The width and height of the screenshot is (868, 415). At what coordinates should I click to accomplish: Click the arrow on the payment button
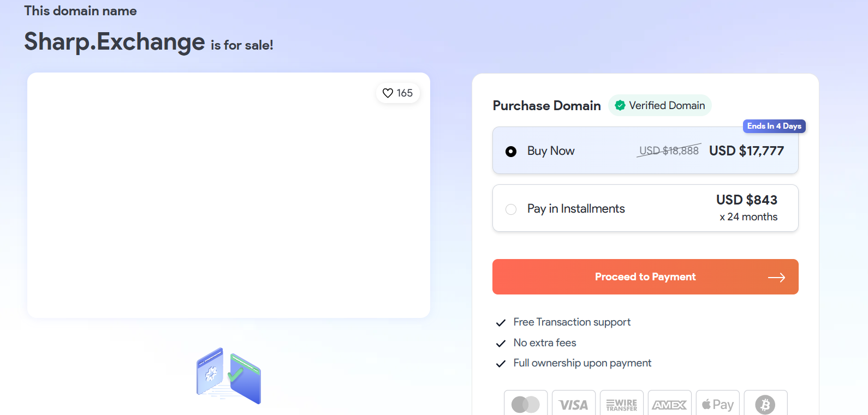point(776,278)
